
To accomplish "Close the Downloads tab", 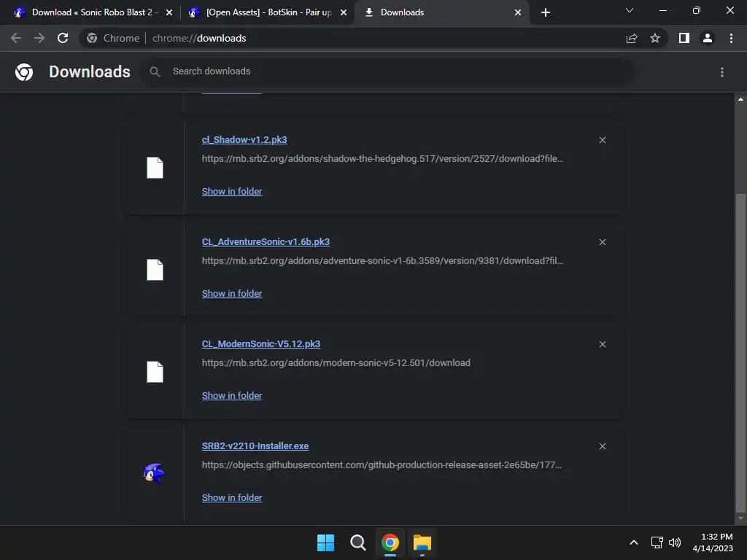I will 518,12.
